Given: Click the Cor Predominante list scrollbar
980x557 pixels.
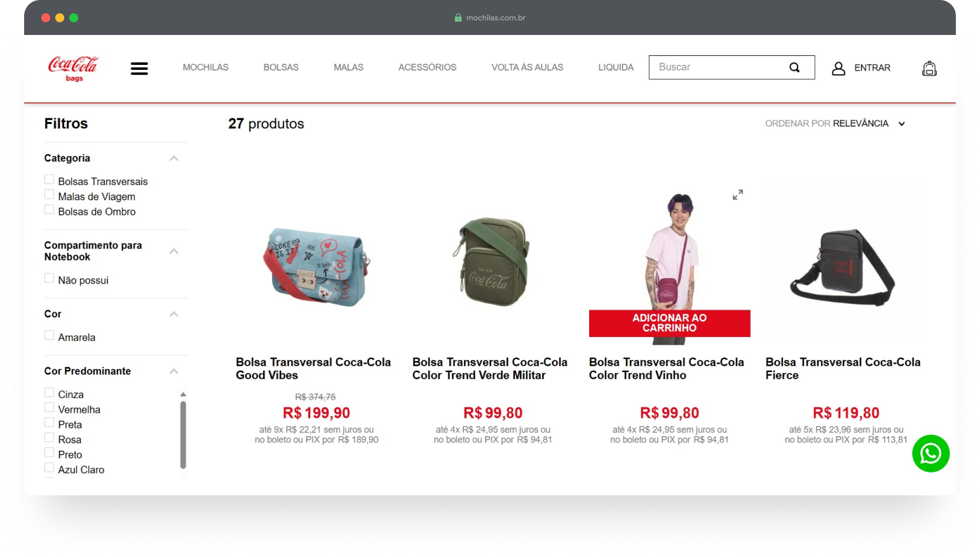Looking at the screenshot, I should click(183, 434).
